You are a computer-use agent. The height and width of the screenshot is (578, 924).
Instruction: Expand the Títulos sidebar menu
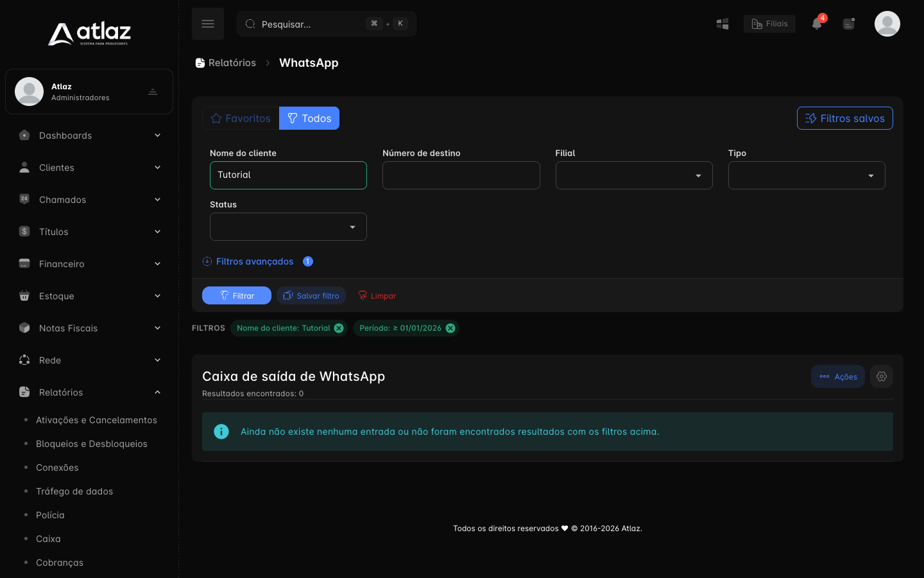pos(89,232)
